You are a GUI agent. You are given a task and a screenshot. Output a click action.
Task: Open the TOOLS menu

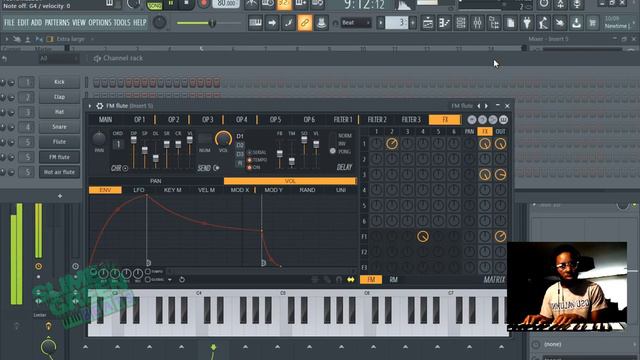tap(122, 22)
